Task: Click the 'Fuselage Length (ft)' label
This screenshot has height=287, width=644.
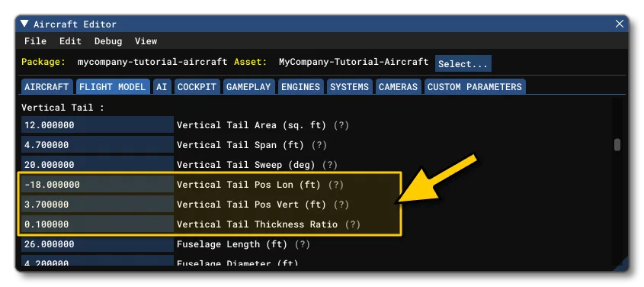Action: click(x=232, y=244)
